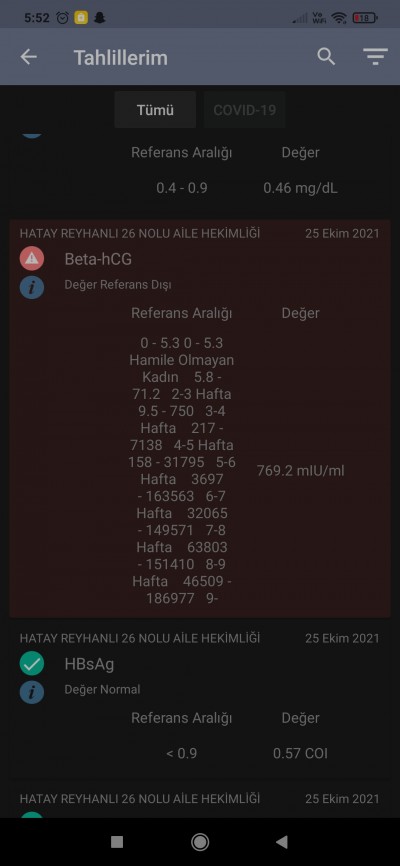The height and width of the screenshot is (866, 400).
Task: Go back using the arrow icon
Action: click(x=29, y=57)
